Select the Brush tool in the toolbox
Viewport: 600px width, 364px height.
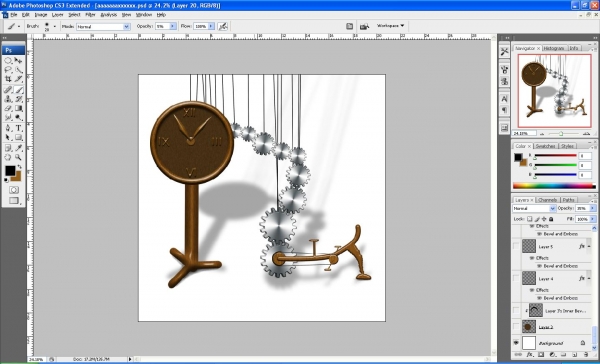pos(18,90)
